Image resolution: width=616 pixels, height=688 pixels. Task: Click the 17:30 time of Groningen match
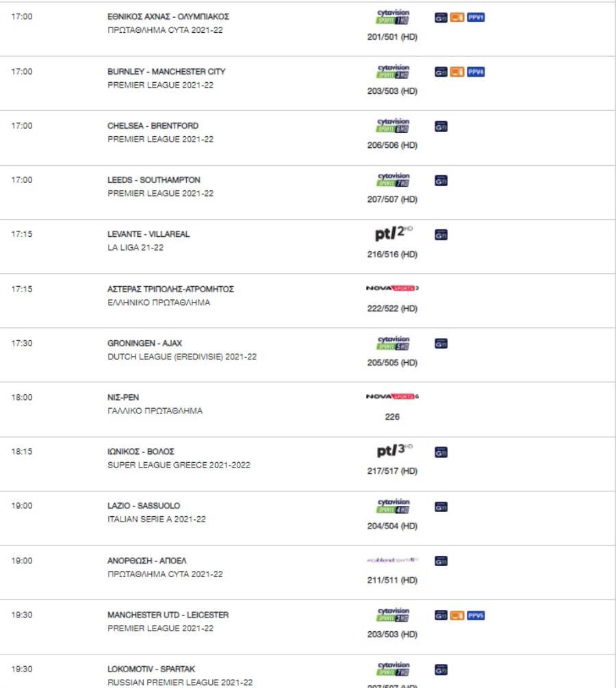(22, 343)
